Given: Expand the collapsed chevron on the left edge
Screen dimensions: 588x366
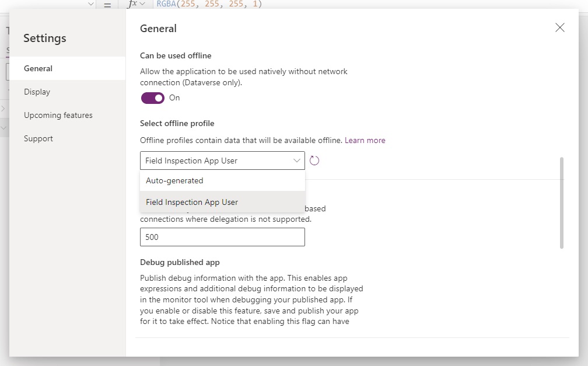Looking at the screenshot, I should pyautogui.click(x=3, y=107).
